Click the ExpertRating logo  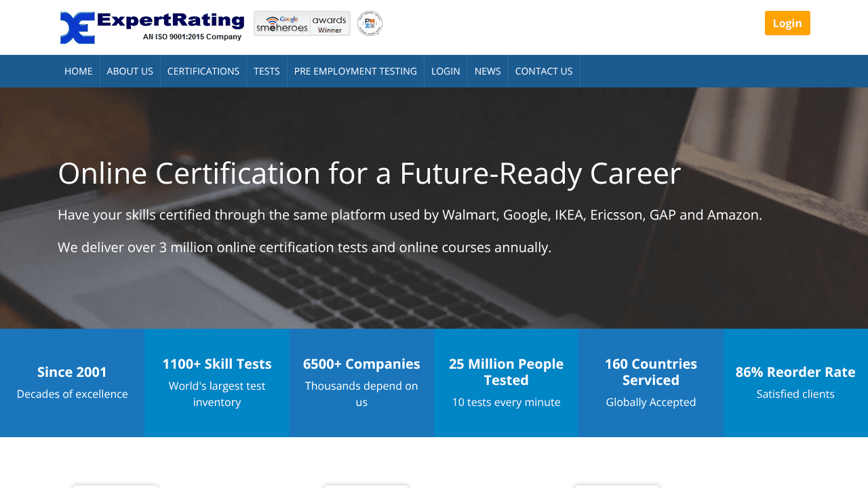[x=152, y=27]
